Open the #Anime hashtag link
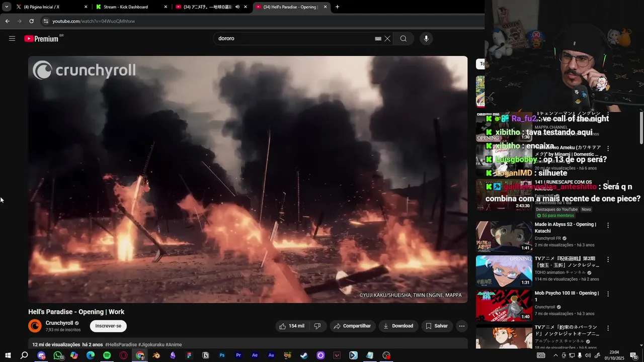 tap(174, 345)
